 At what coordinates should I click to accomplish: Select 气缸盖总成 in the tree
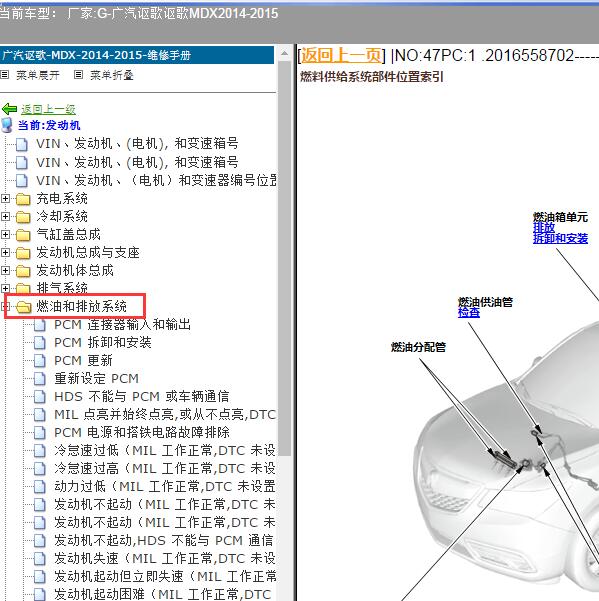[x=68, y=235]
